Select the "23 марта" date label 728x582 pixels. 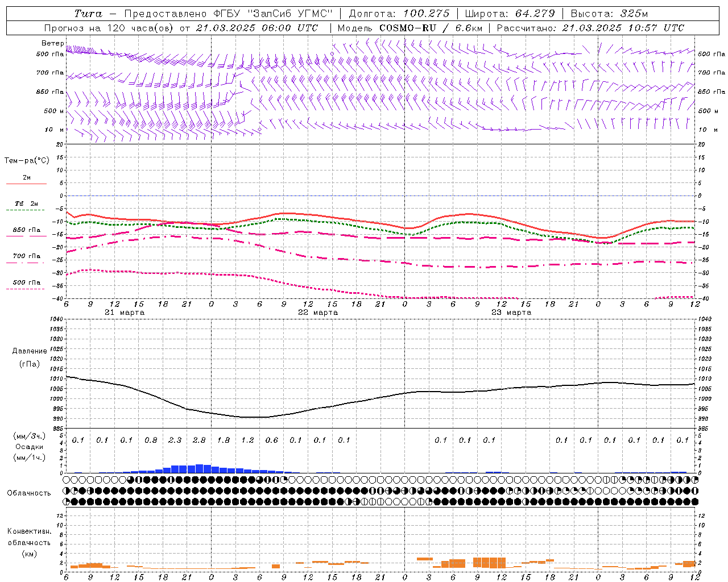coord(511,313)
